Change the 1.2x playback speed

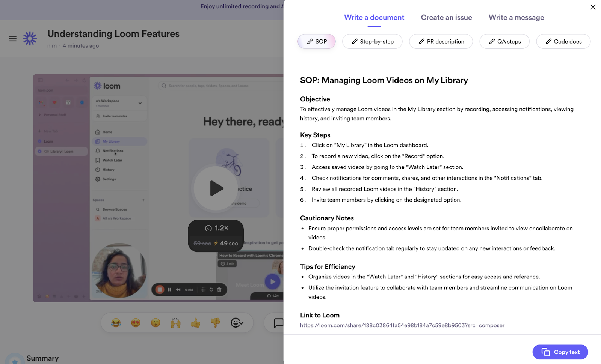coord(216,228)
